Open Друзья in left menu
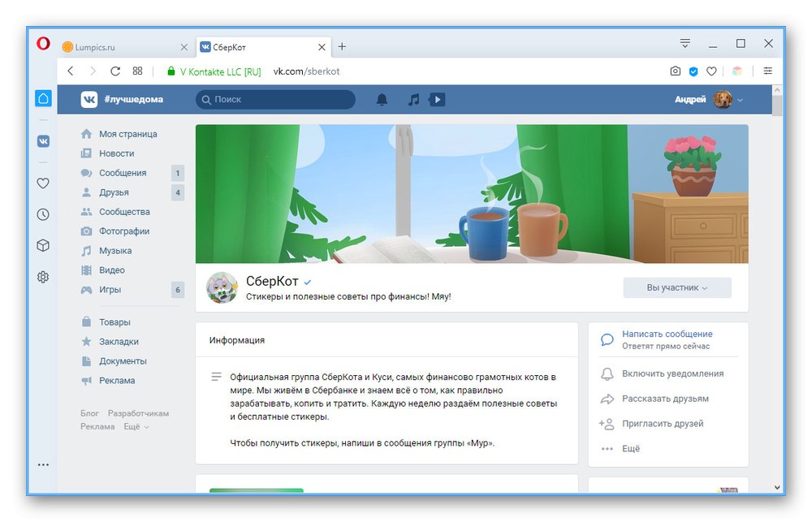This screenshot has height=522, width=812. click(114, 192)
